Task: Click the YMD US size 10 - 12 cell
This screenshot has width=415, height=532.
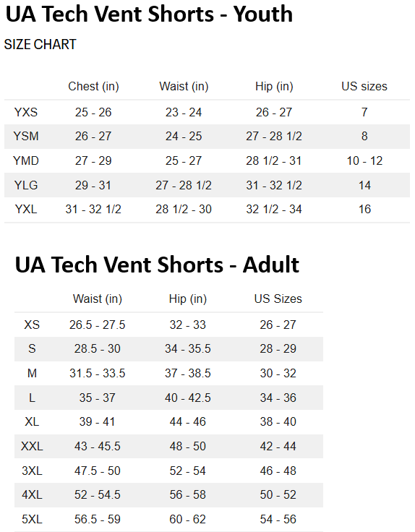Action: click(364, 160)
